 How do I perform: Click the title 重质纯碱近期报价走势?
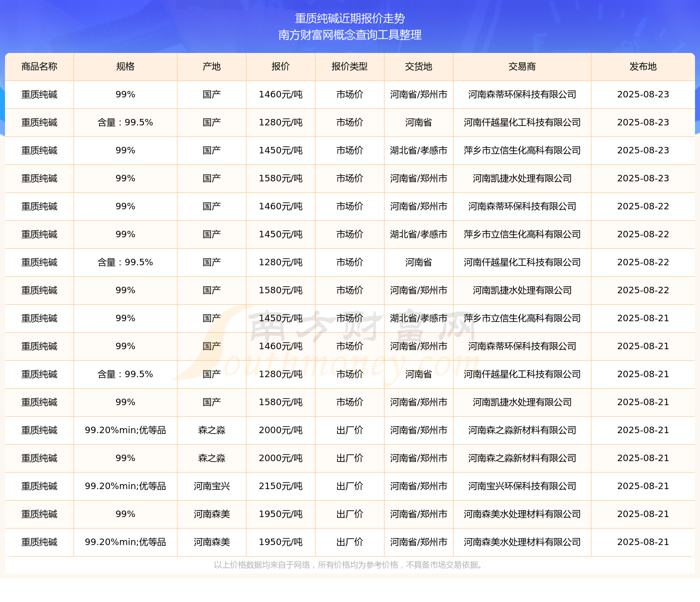(350, 18)
